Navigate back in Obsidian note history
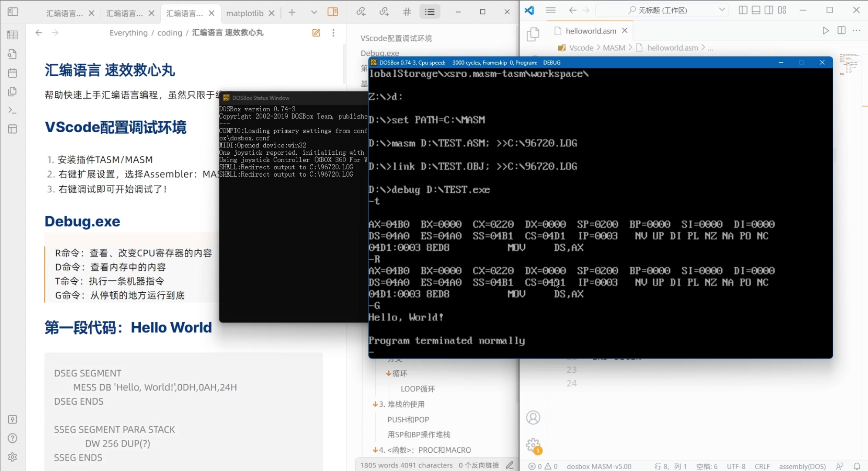Viewport: 868px width, 471px height. tap(38, 33)
